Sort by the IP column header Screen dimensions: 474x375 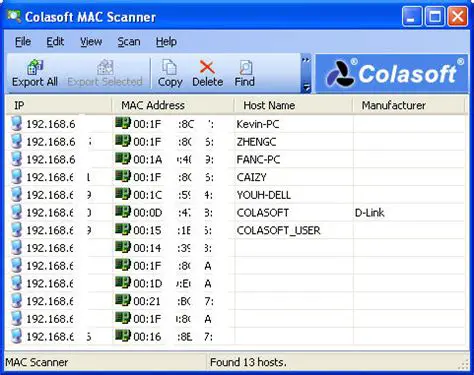click(59, 105)
